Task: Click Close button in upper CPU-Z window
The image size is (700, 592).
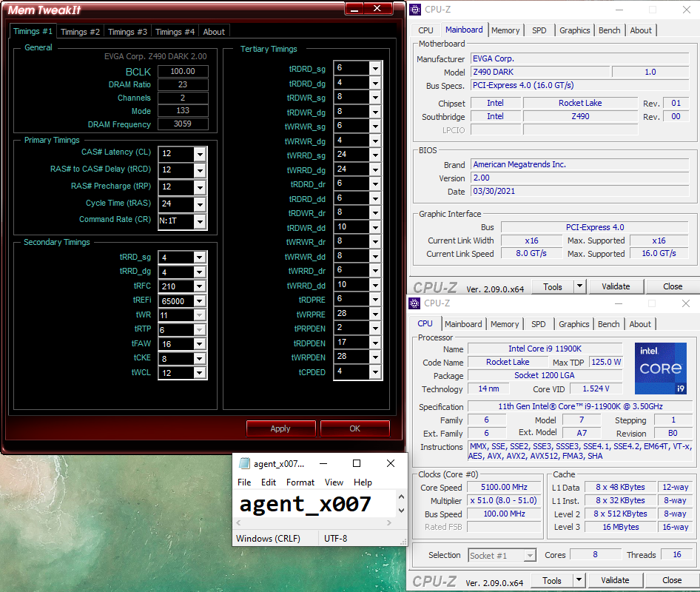Action: pyautogui.click(x=673, y=286)
